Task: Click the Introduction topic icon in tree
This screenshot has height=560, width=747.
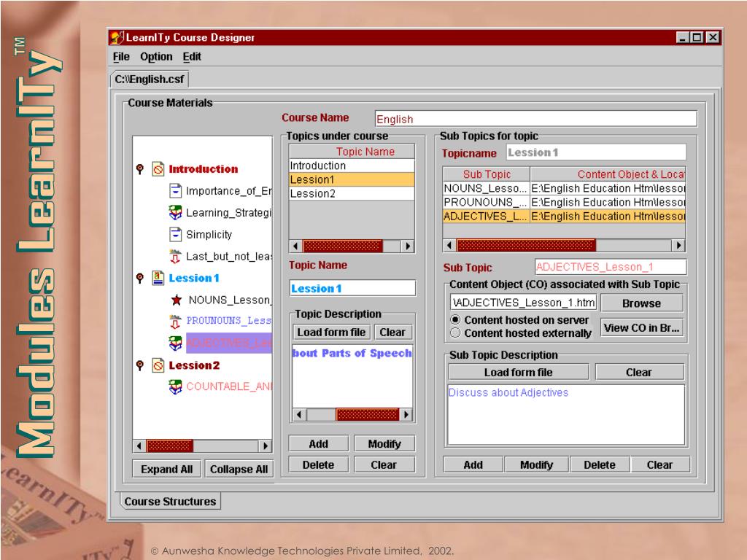Action: 158,169
